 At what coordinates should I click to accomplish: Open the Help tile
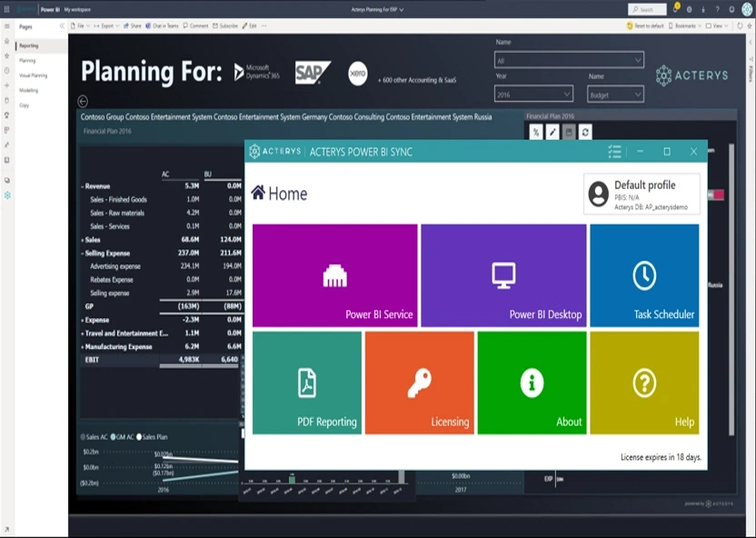(644, 383)
